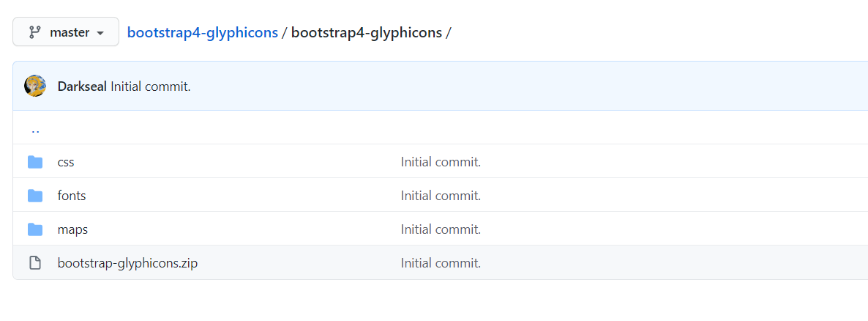The height and width of the screenshot is (321, 868).
Task: Click the css folder icon
Action: [x=35, y=163]
